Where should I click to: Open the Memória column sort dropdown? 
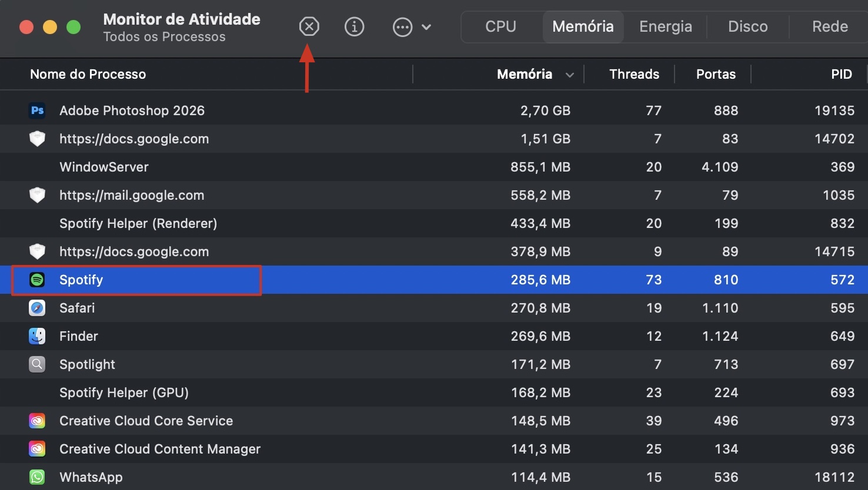coord(569,75)
